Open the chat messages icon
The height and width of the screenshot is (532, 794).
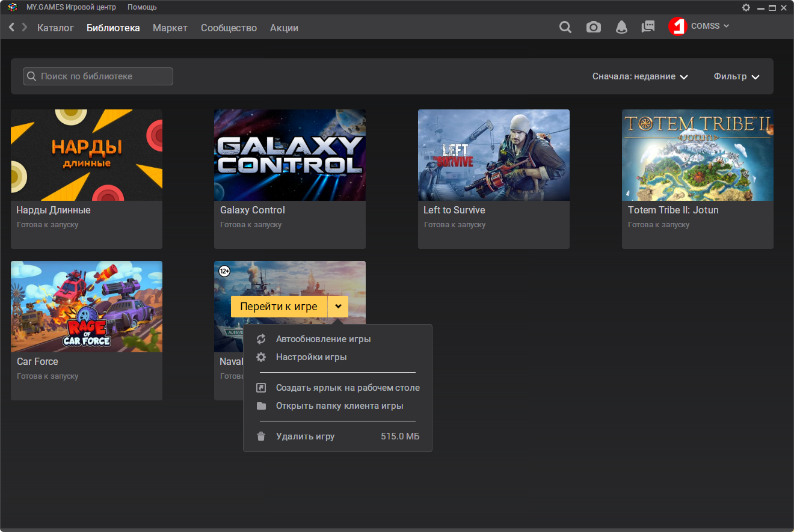click(648, 27)
